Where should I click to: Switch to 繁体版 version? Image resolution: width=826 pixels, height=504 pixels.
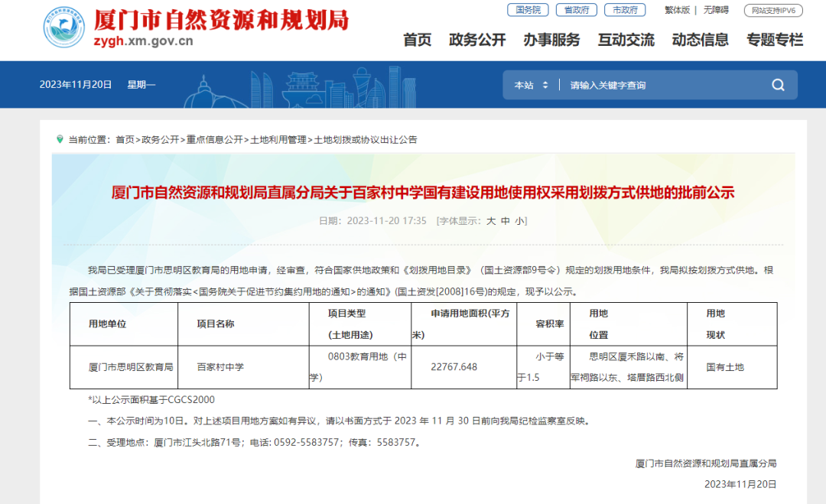tap(677, 10)
